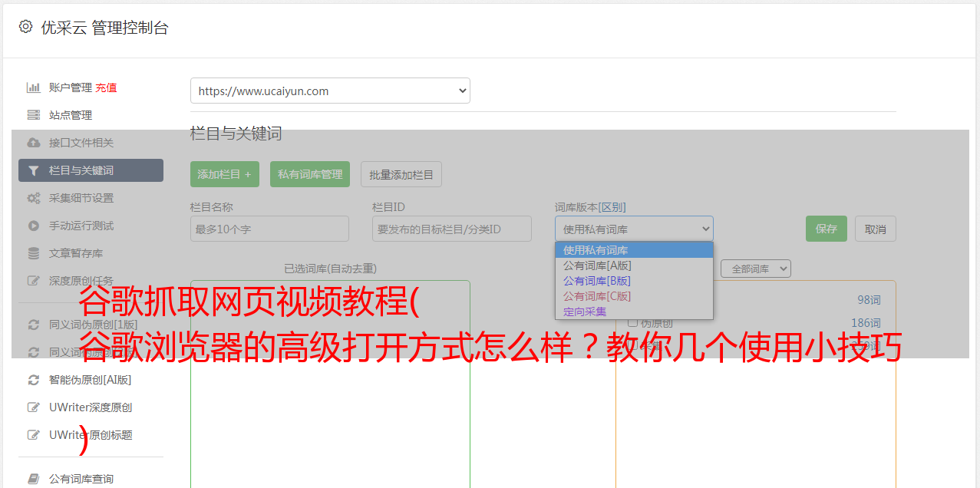
Task: Tick the 伪原创 checkbox in word list
Action: (633, 323)
